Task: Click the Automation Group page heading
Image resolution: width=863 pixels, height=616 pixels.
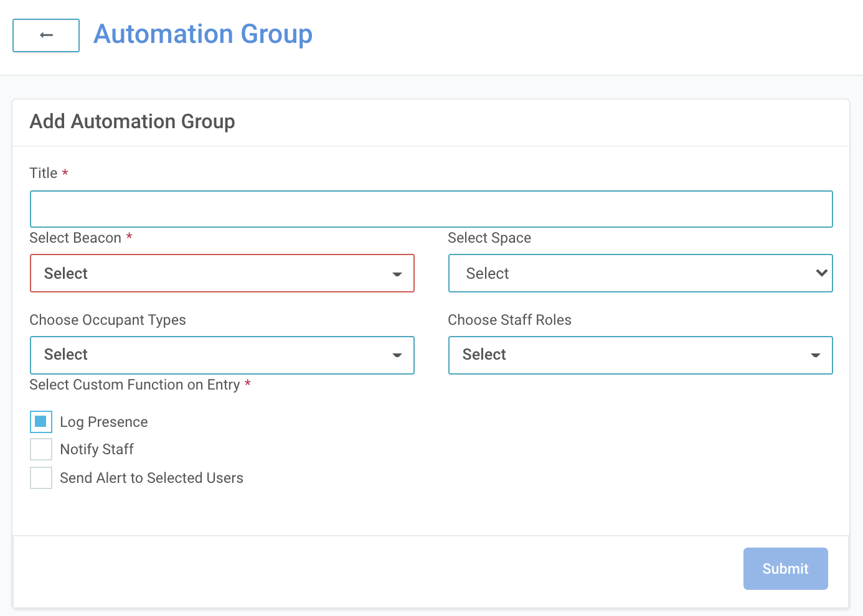Action: tap(203, 34)
